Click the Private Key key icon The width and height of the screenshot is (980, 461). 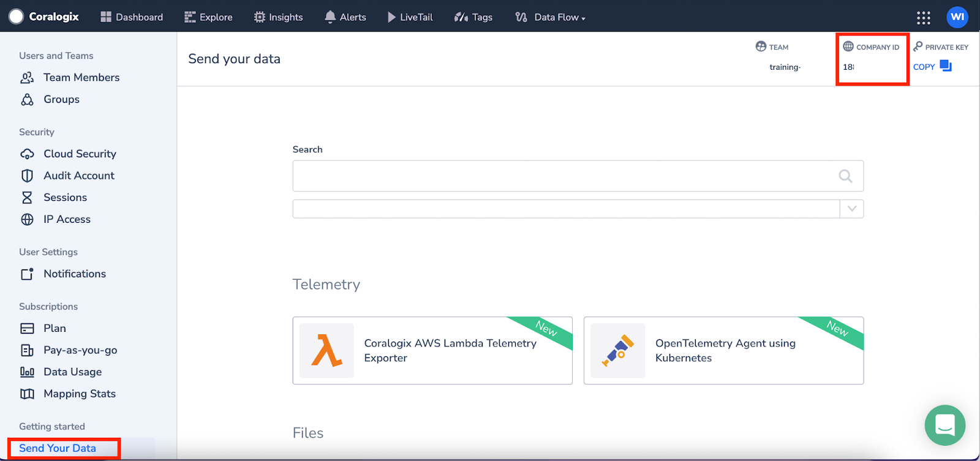[x=918, y=47]
